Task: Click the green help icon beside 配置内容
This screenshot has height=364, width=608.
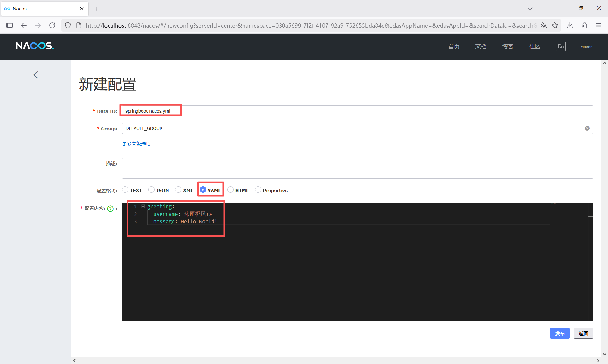Action: (110, 209)
